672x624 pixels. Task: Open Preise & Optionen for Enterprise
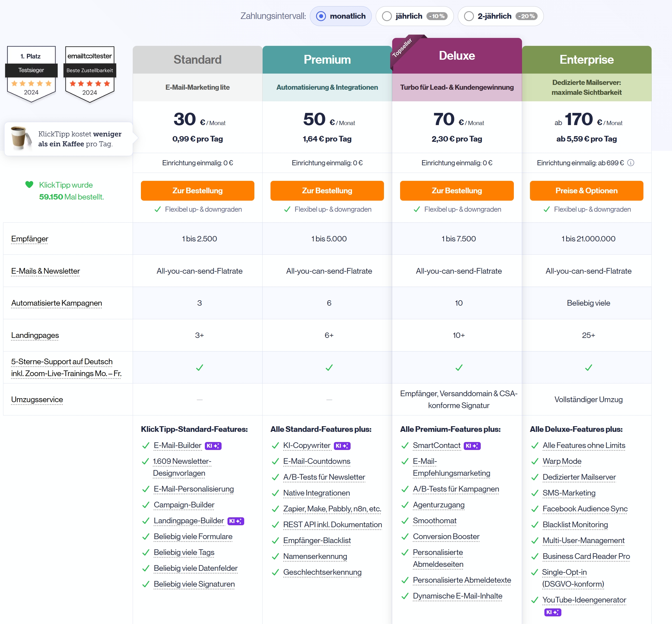[x=586, y=190]
